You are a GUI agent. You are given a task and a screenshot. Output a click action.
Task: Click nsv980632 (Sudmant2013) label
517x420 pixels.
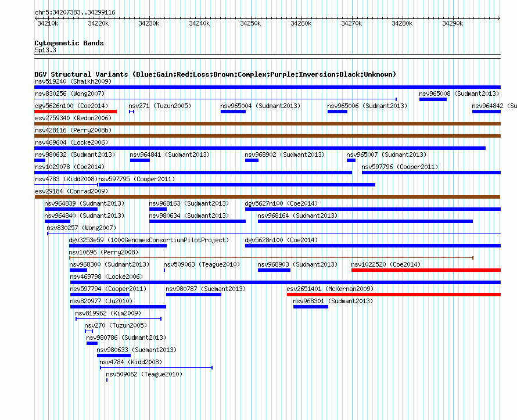point(75,155)
